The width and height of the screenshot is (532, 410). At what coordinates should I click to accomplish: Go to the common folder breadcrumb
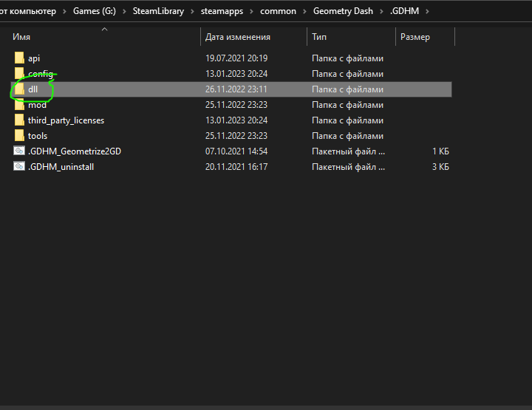pyautogui.click(x=279, y=11)
